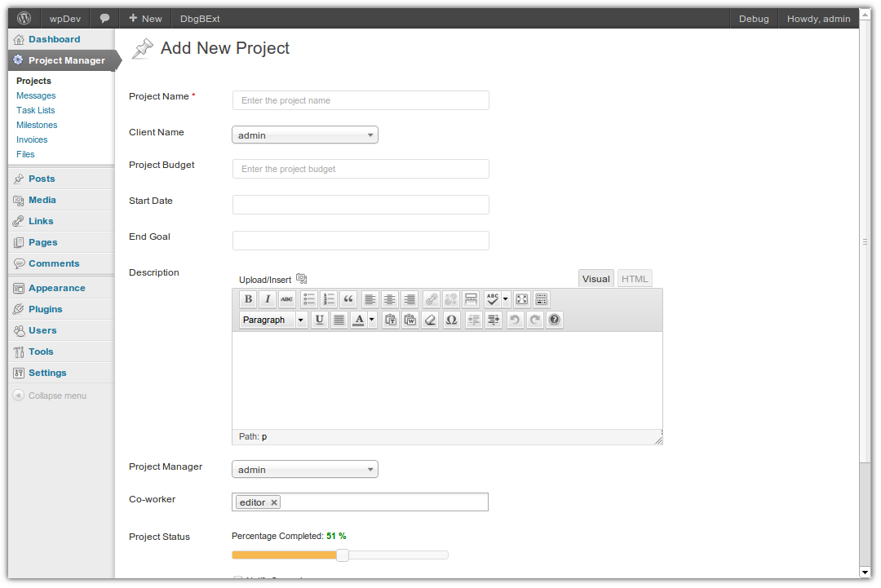
Task: Align text right in the editor
Action: (x=410, y=299)
